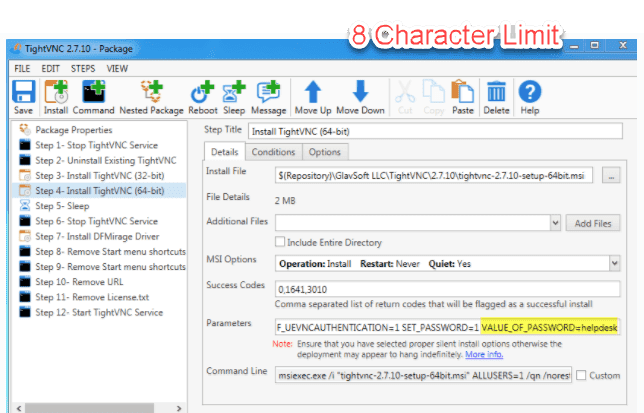644x413 pixels.
Task: Maximize the TightVNC Package window
Action: [x=594, y=45]
